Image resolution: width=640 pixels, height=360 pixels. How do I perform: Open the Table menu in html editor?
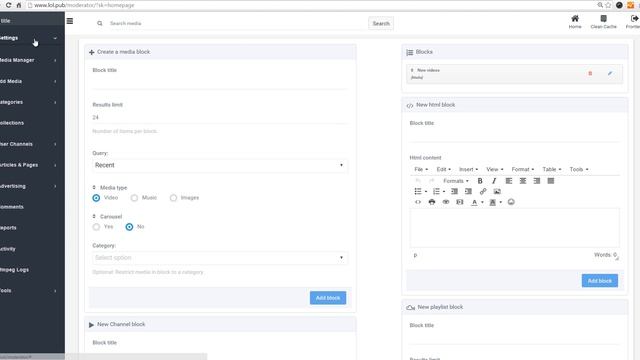pyautogui.click(x=552, y=169)
